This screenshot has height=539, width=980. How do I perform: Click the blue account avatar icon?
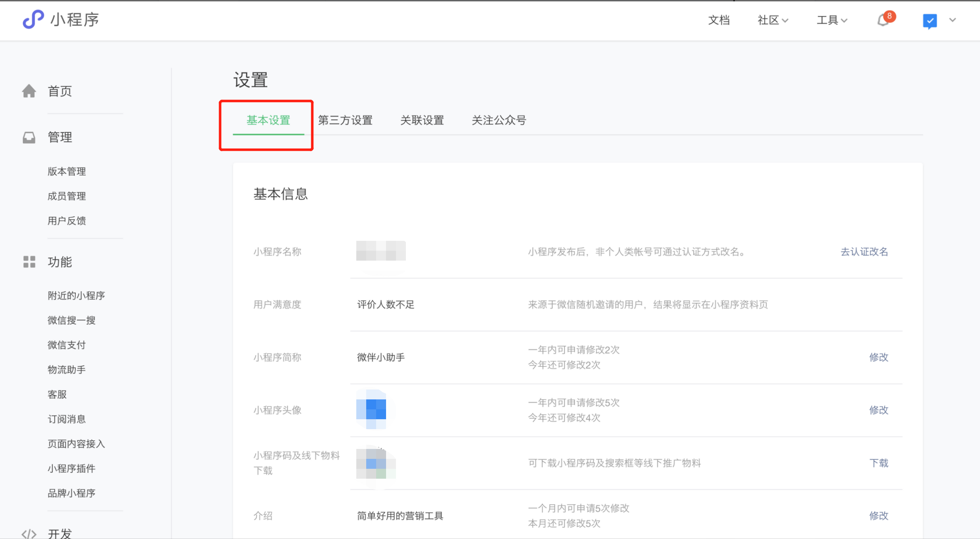[x=930, y=20]
